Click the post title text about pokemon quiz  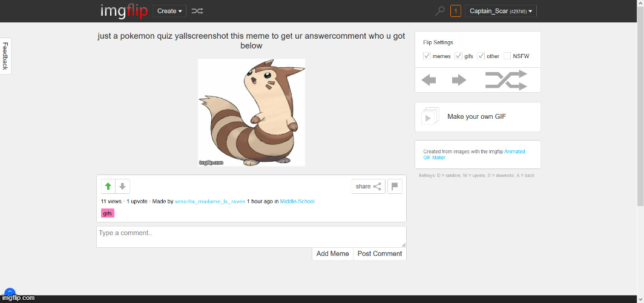tap(251, 41)
